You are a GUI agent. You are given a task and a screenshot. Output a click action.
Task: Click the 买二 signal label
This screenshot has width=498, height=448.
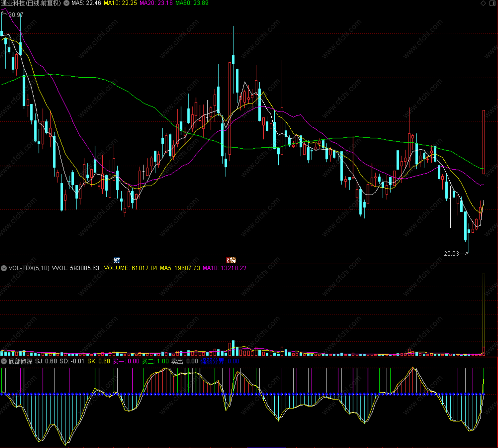155,361
